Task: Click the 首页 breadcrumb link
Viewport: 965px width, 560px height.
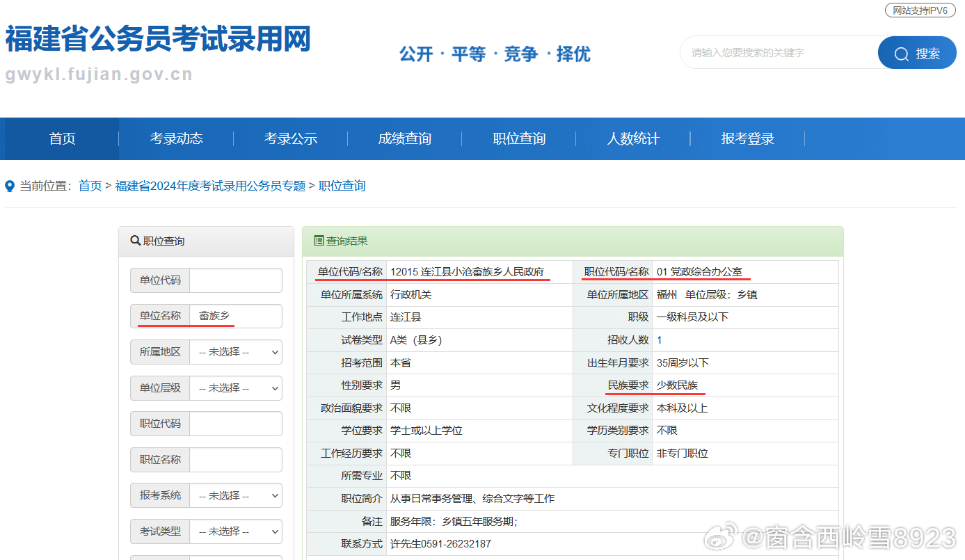Action: pyautogui.click(x=90, y=186)
